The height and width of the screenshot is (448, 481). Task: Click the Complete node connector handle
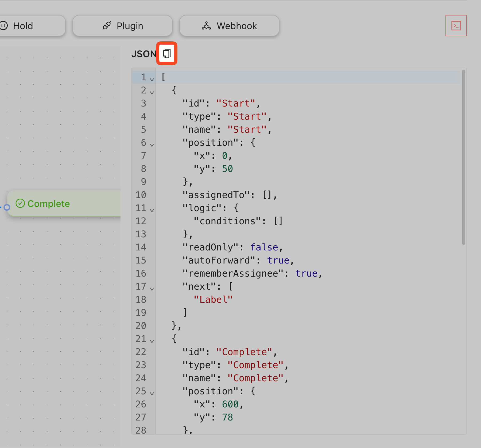7,207
